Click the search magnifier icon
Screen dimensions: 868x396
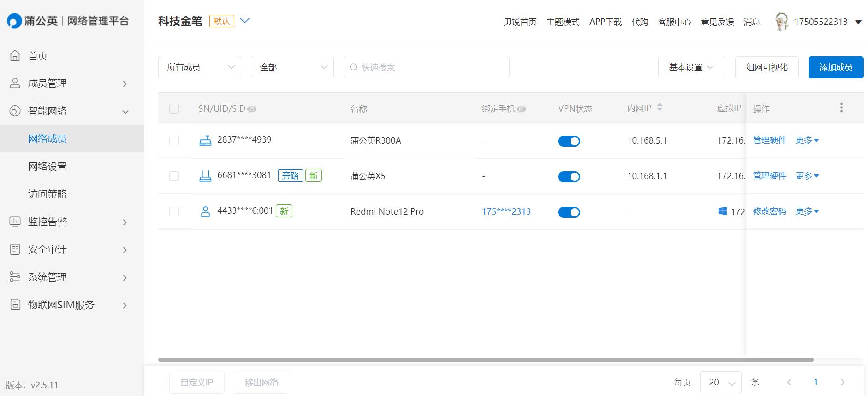(x=354, y=67)
